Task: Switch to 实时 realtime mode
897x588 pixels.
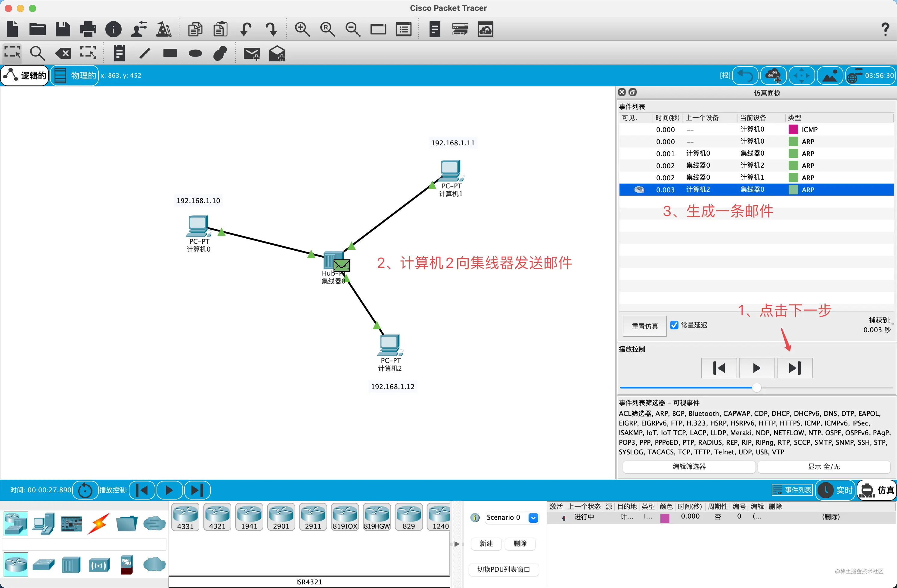Action: click(x=836, y=490)
